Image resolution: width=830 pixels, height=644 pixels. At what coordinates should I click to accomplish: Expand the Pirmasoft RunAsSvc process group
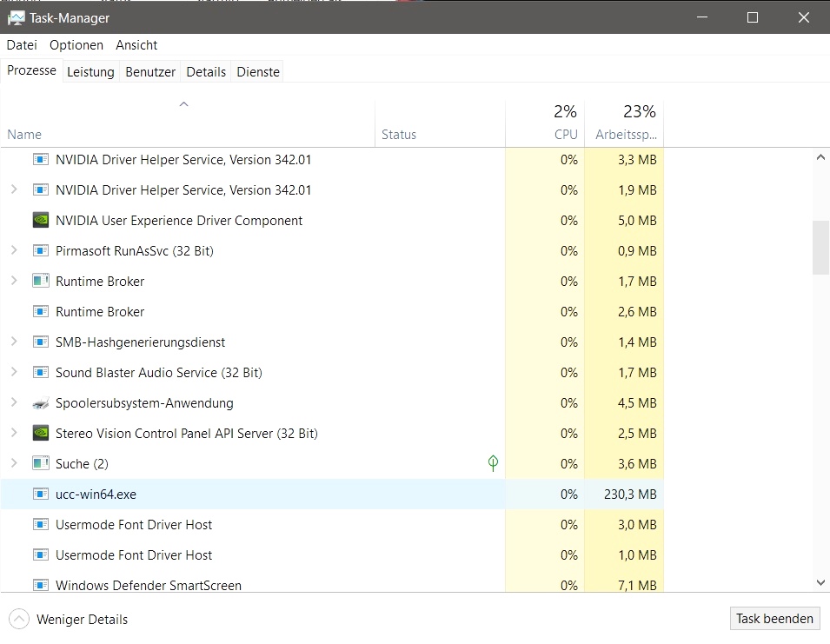(x=14, y=250)
